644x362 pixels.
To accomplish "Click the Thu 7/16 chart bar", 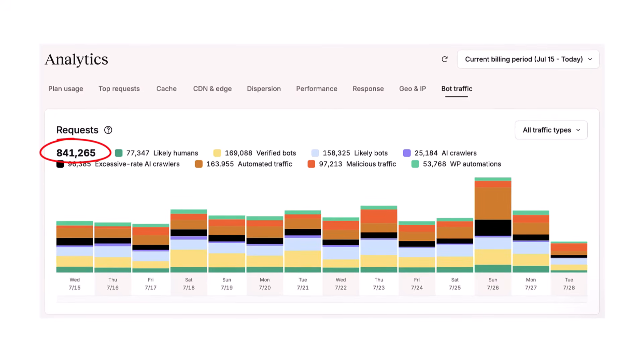I will point(113,247).
